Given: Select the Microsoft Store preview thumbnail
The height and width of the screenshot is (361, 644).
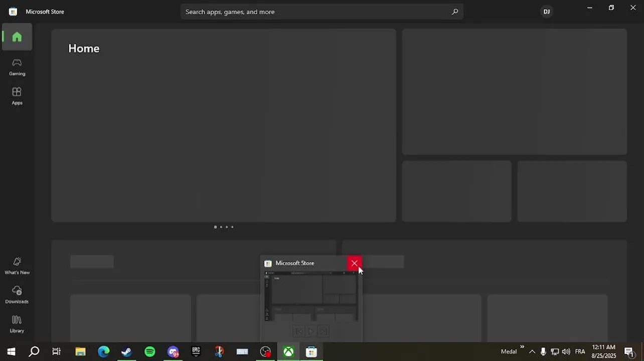Looking at the screenshot, I should [x=311, y=296].
